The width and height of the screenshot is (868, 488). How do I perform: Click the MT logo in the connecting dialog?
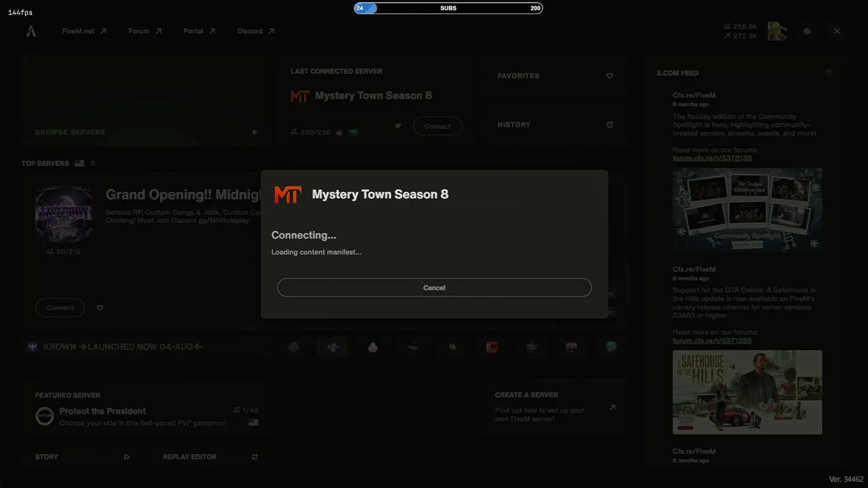(x=288, y=195)
